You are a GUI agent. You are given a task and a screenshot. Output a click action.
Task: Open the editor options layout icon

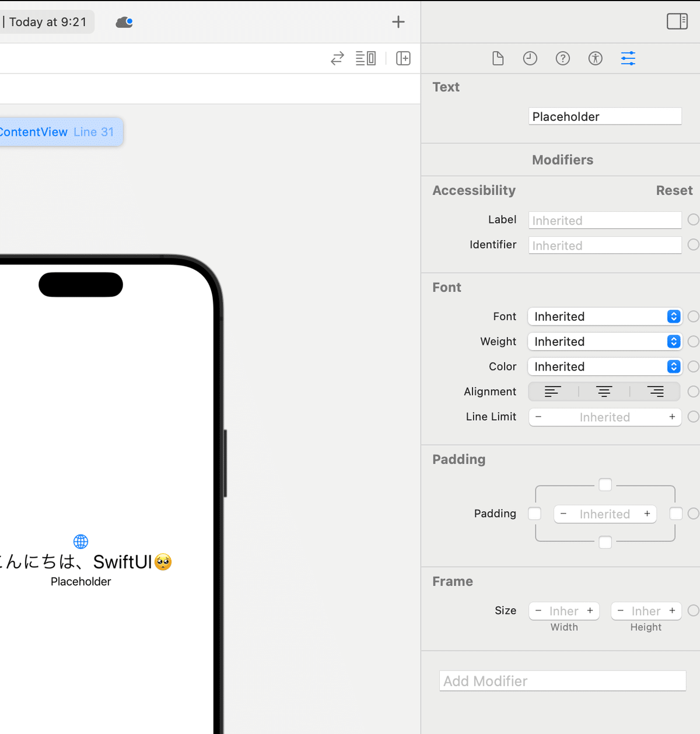366,58
